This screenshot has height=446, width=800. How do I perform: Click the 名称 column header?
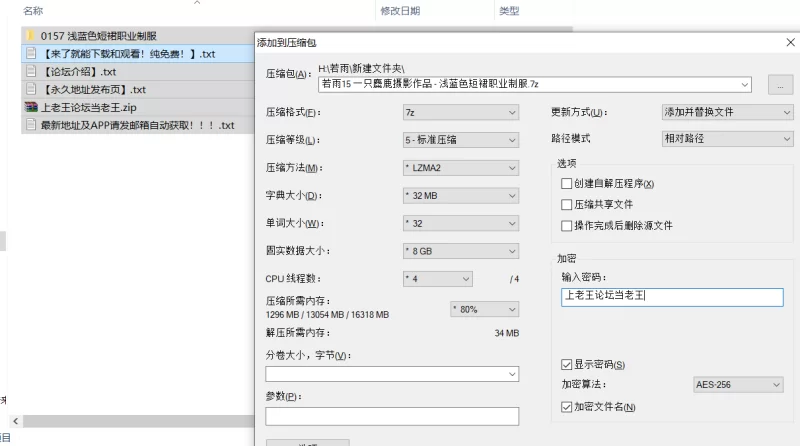33,11
